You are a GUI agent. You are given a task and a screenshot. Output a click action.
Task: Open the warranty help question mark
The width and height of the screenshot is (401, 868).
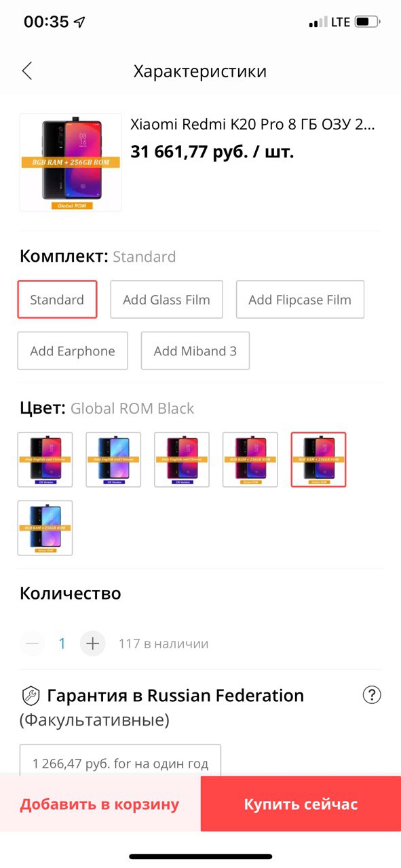pyautogui.click(x=372, y=695)
